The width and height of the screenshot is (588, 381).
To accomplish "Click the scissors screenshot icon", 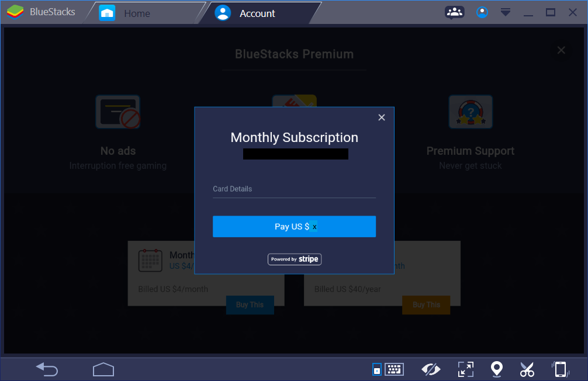I will pos(527,369).
